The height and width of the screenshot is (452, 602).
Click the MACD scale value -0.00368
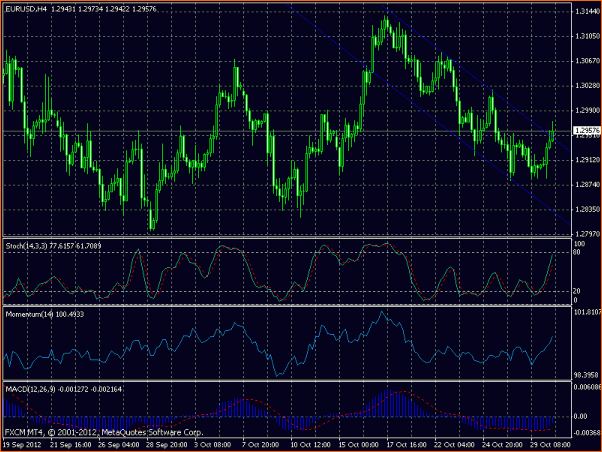click(x=586, y=433)
